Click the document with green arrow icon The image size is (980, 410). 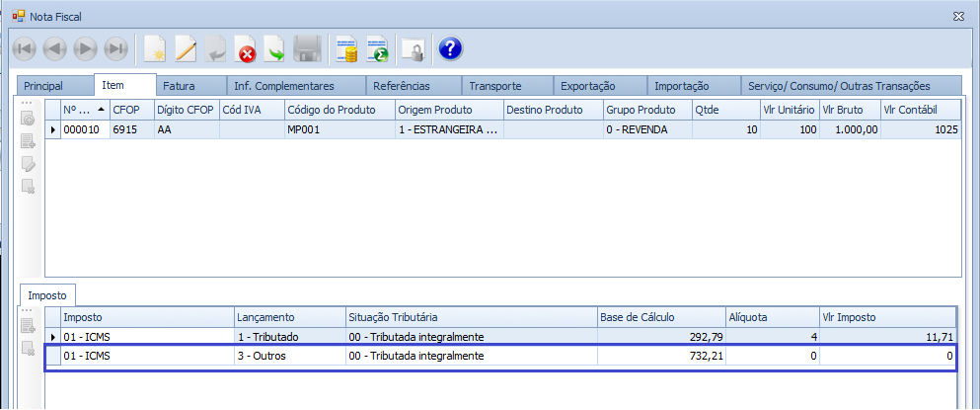[275, 48]
